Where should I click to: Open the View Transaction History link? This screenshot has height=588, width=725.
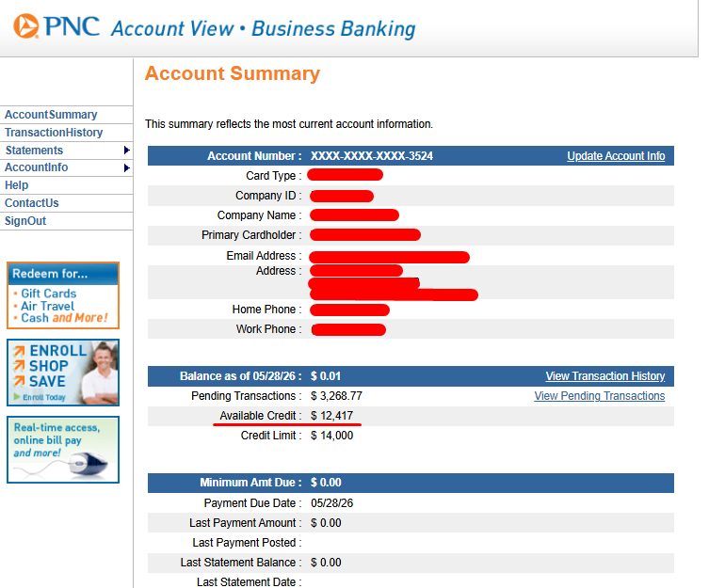(605, 376)
